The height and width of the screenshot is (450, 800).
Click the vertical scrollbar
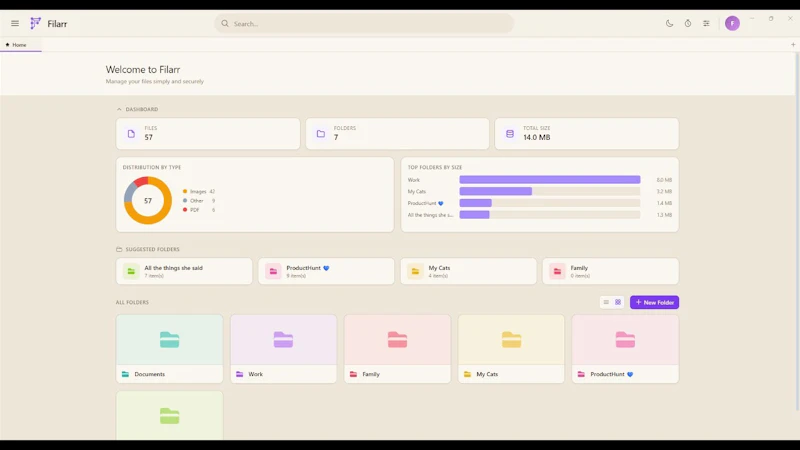(797, 231)
